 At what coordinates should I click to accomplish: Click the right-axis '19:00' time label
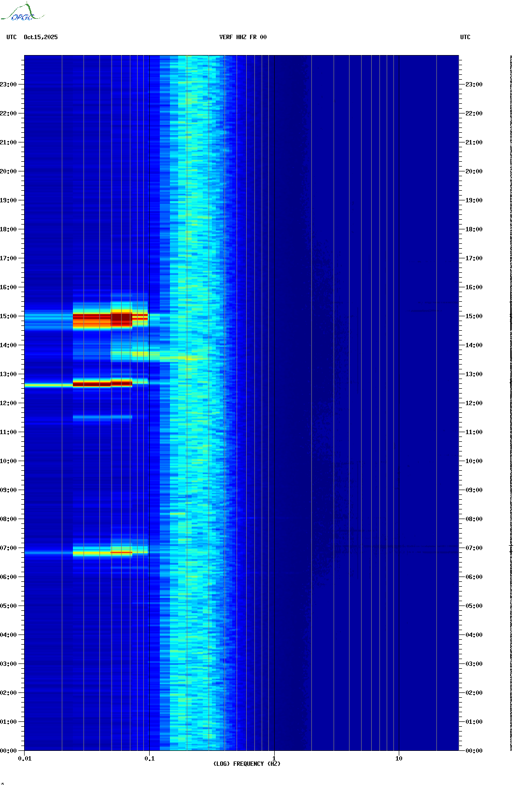474,200
